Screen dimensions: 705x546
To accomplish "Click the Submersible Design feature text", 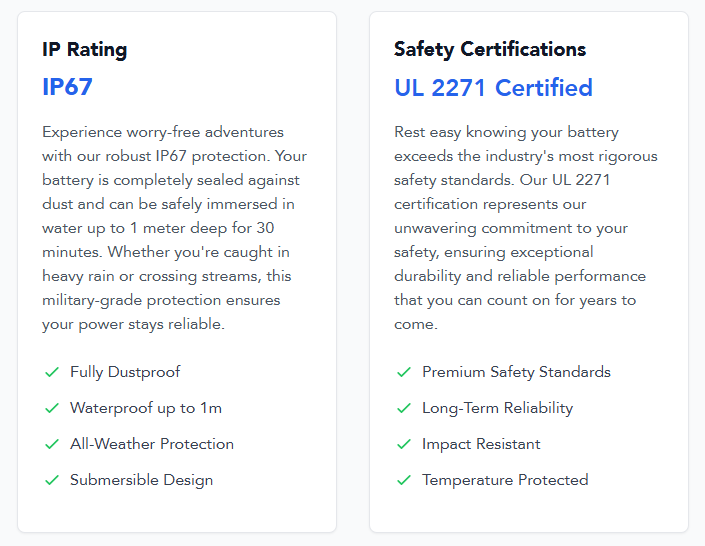I will (x=142, y=480).
